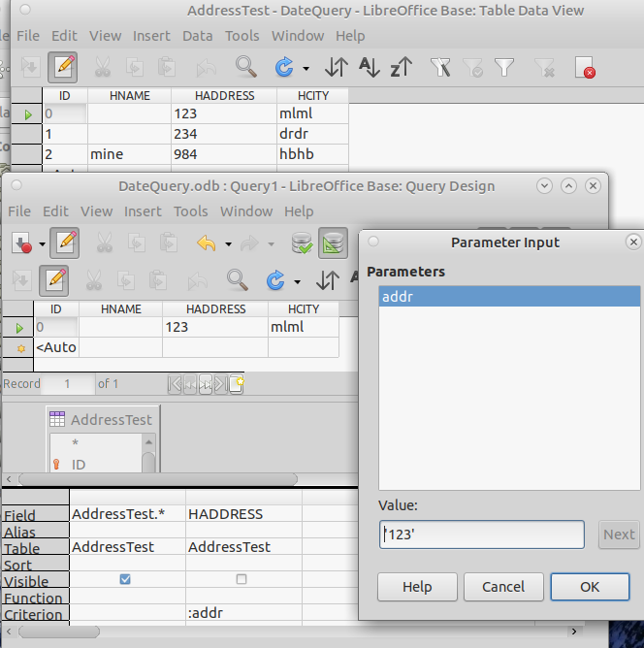644x648 pixels.
Task: Click HNAME column header in Query result
Action: (121, 309)
